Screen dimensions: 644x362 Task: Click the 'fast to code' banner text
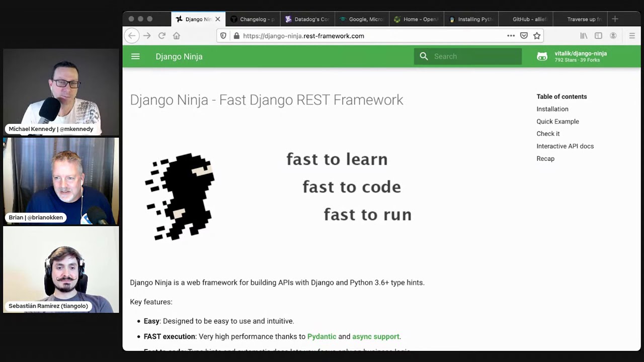[x=352, y=187]
